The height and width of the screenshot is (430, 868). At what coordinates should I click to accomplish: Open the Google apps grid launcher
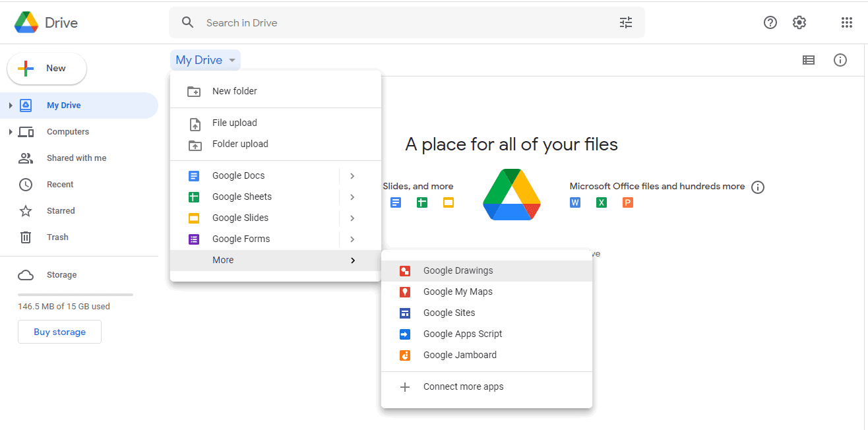point(846,22)
